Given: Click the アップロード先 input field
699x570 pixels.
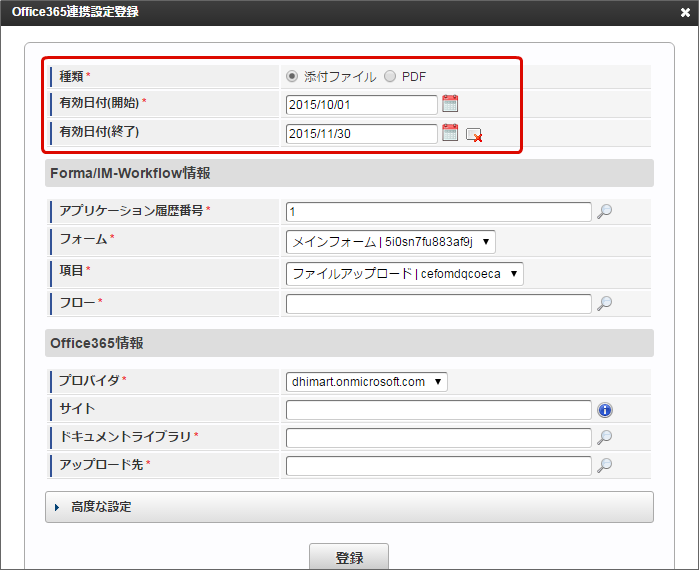Looking at the screenshot, I should (x=439, y=466).
